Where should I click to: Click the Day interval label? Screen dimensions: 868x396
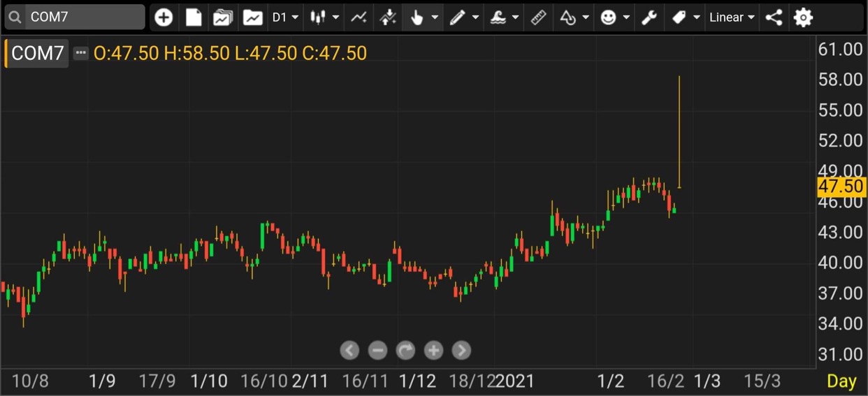click(841, 381)
